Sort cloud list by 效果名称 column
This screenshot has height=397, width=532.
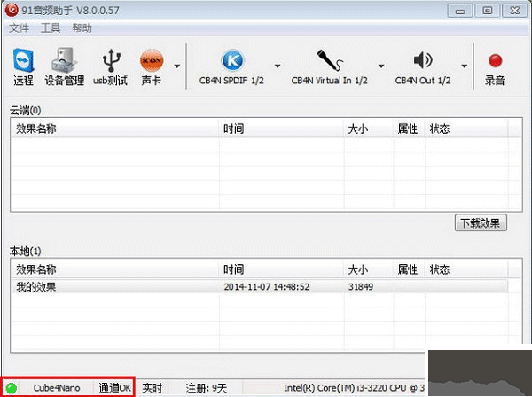[x=115, y=128]
